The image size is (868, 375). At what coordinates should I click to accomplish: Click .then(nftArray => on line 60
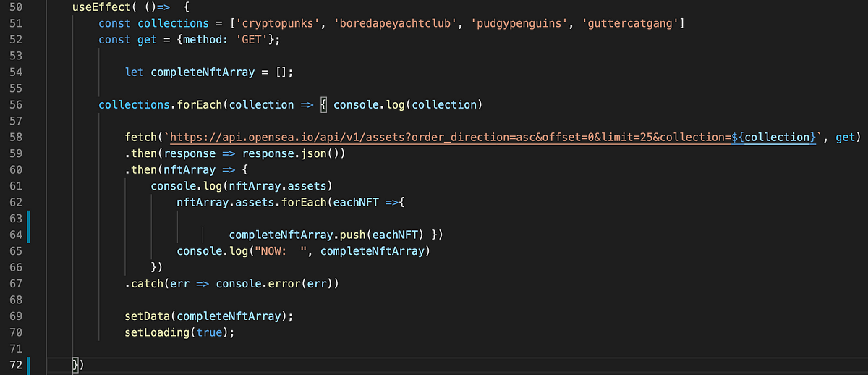click(180, 169)
